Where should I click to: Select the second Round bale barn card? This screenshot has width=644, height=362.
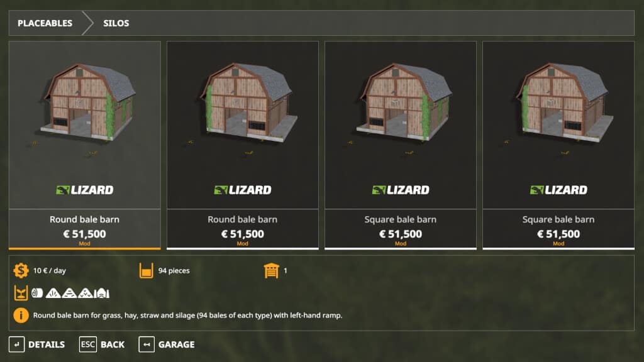tap(243, 145)
